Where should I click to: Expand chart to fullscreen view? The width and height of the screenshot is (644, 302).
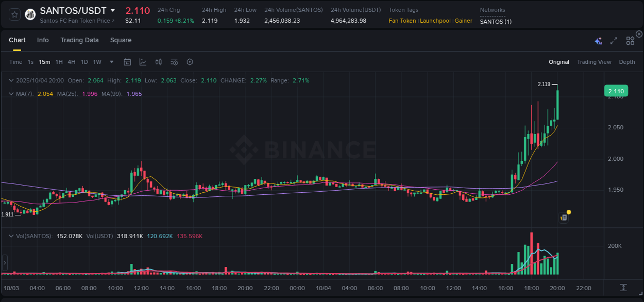[x=614, y=40]
